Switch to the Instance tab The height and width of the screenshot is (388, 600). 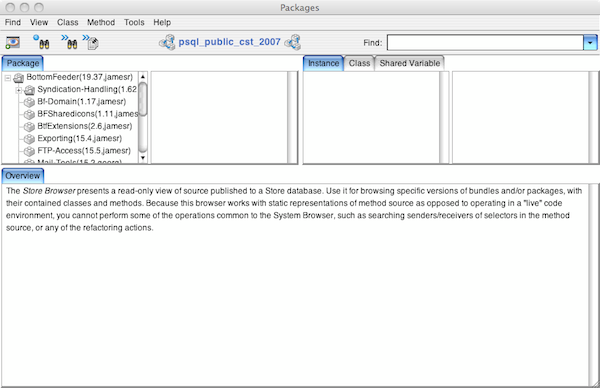[x=323, y=63]
